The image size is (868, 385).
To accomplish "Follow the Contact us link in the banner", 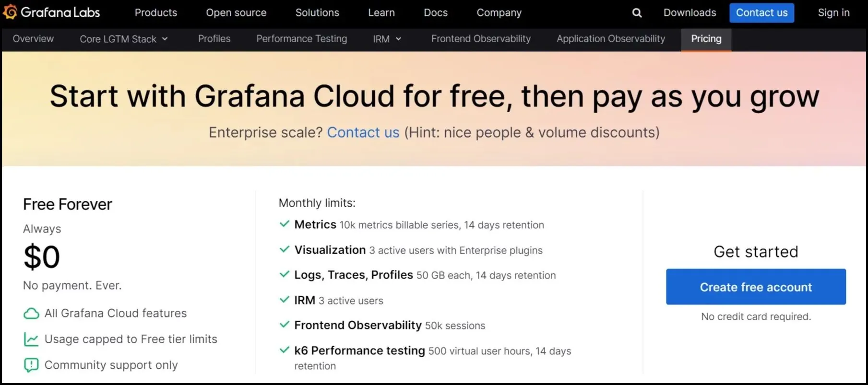I will coord(363,132).
